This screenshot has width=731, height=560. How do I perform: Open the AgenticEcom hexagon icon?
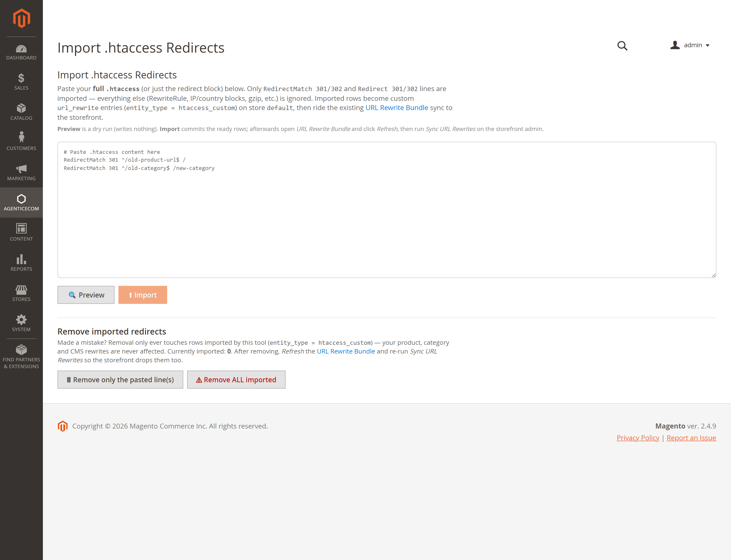coord(21,199)
